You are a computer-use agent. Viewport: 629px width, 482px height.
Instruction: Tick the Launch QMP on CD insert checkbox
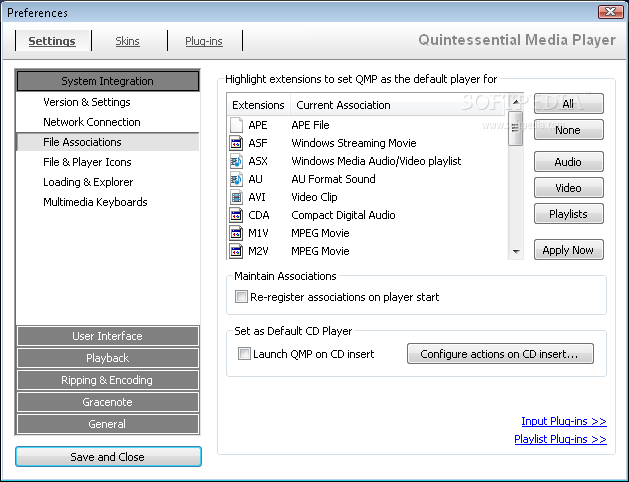[x=244, y=354]
